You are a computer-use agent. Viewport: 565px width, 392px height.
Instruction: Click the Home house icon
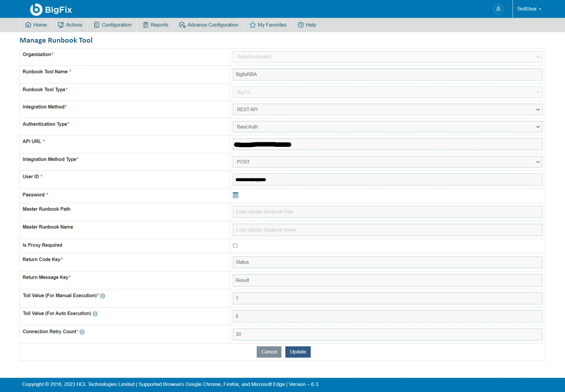point(29,25)
